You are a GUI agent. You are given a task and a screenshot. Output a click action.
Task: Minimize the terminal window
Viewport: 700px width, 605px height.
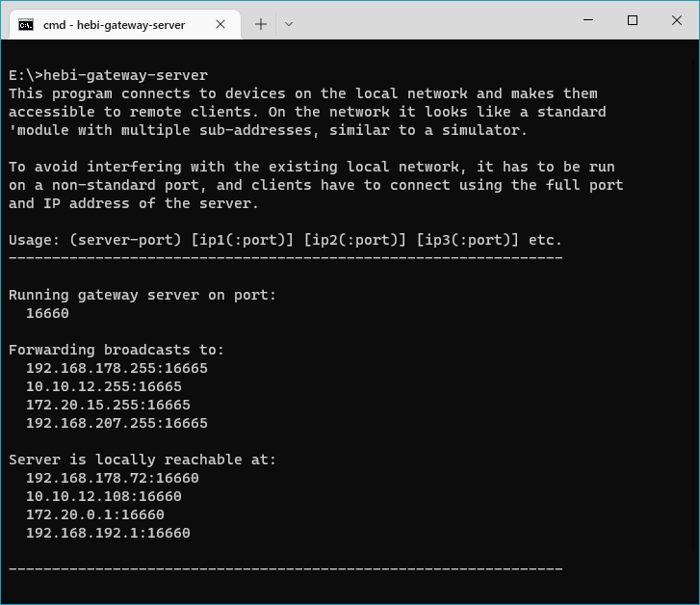pyautogui.click(x=588, y=20)
